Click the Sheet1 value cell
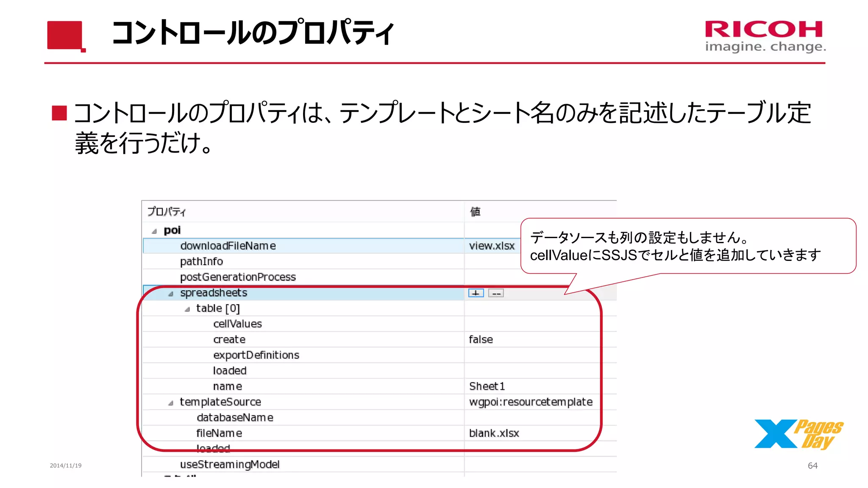 coord(487,386)
